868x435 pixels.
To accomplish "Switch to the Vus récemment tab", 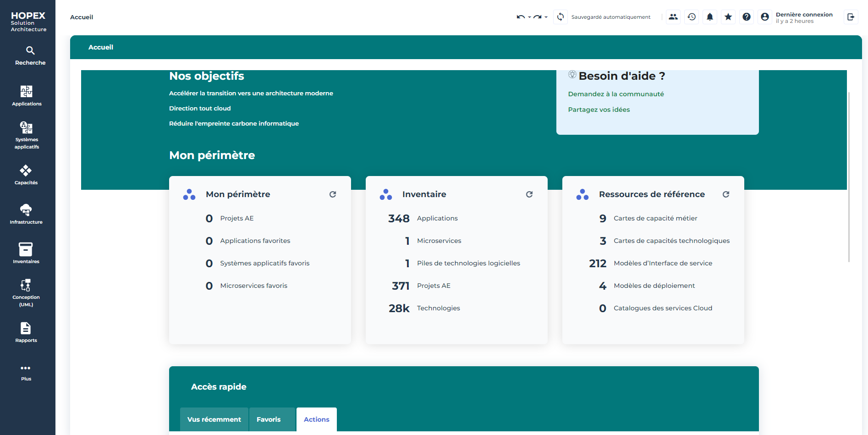I will coord(214,419).
